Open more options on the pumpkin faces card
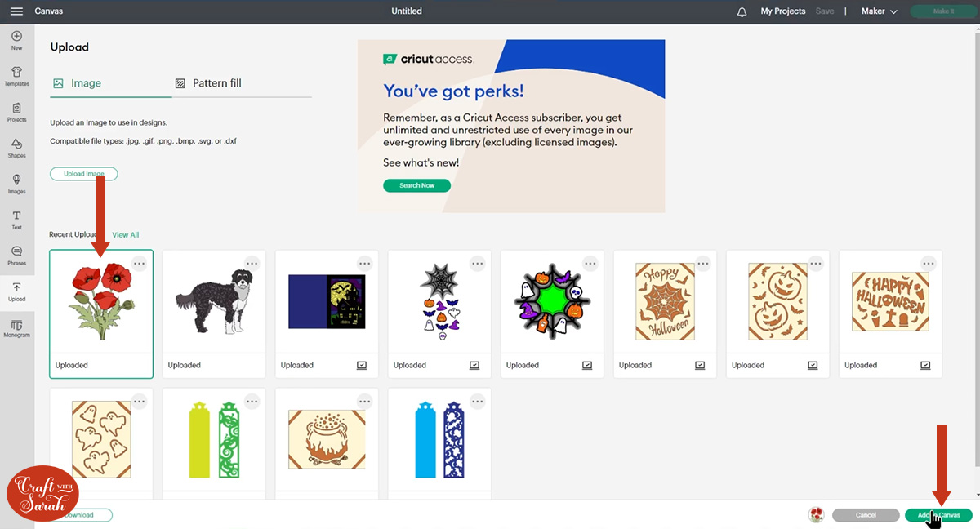The image size is (980, 529). pyautogui.click(x=815, y=263)
